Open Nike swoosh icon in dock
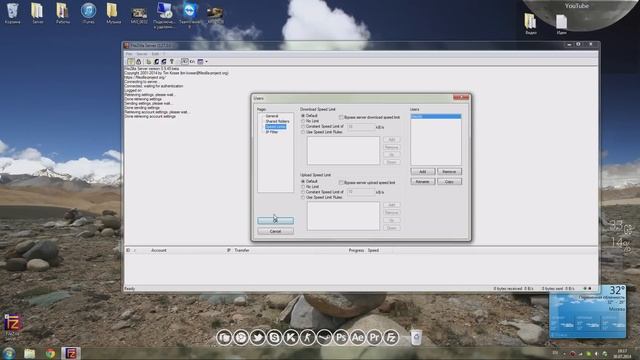 pos(324,338)
